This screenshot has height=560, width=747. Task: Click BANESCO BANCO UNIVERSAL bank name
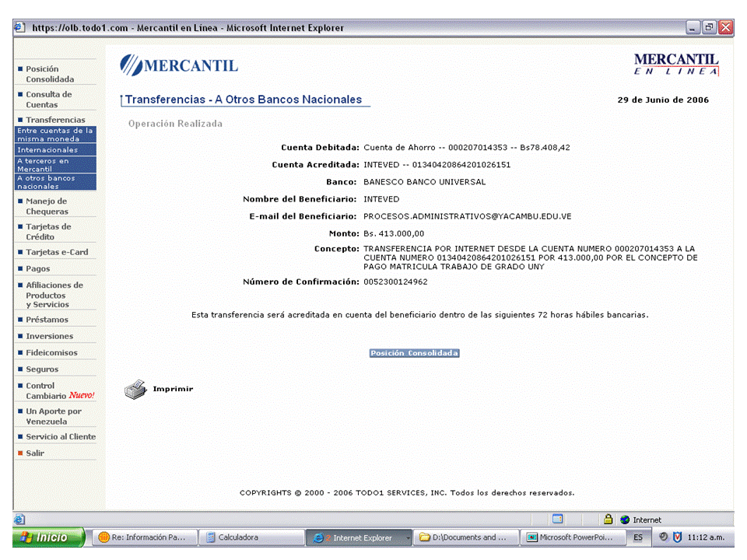[x=425, y=182]
